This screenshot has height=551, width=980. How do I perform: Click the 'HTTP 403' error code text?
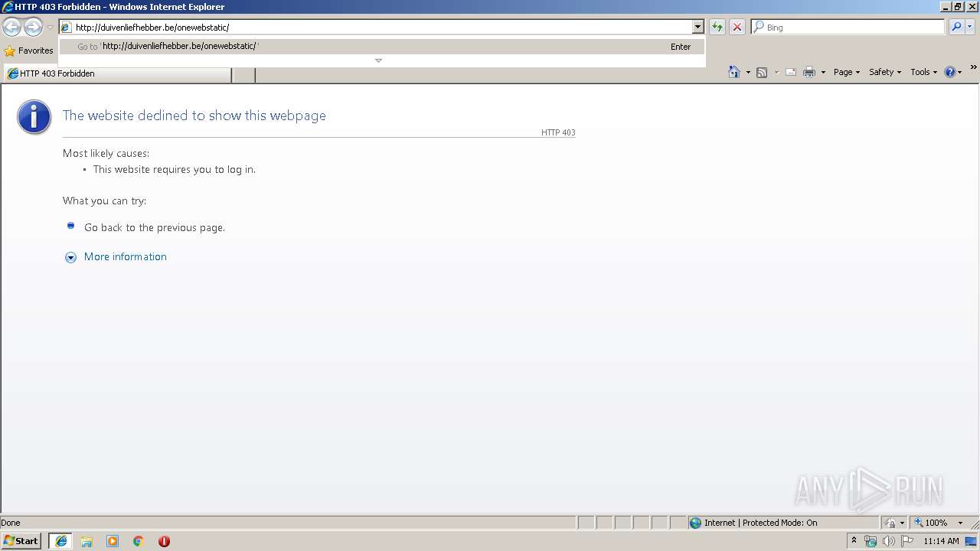(558, 132)
